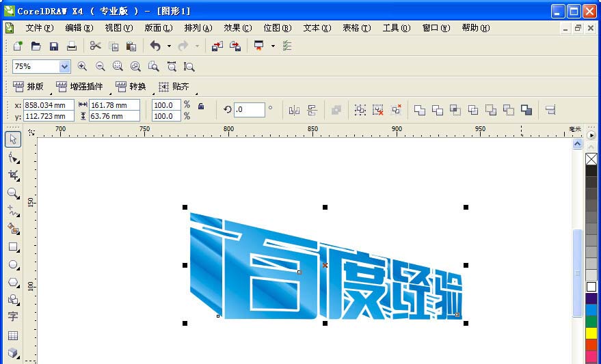Undo the last action

coord(155,46)
